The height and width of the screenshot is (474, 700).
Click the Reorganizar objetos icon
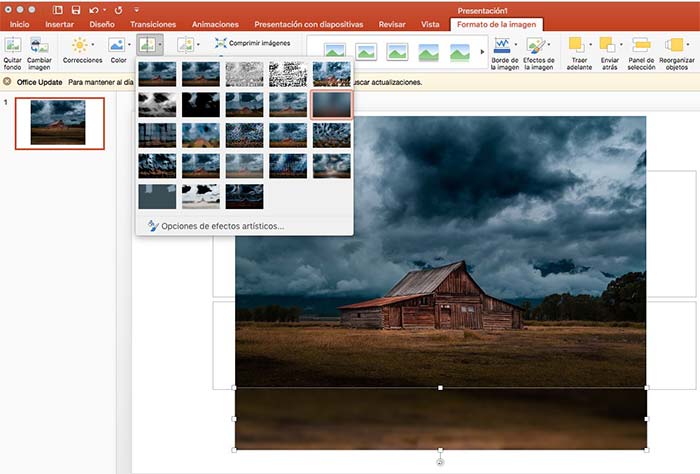tap(674, 45)
